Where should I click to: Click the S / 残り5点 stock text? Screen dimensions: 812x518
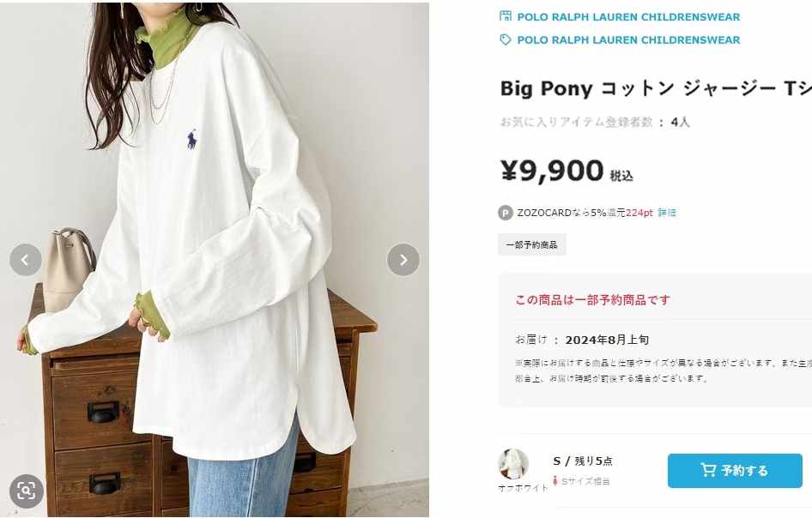pos(583,461)
